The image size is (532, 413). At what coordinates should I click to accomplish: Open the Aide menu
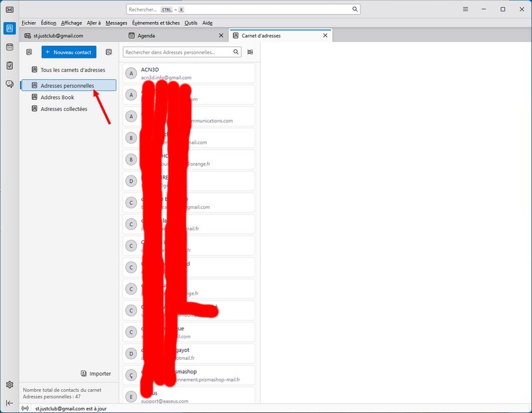click(x=207, y=23)
